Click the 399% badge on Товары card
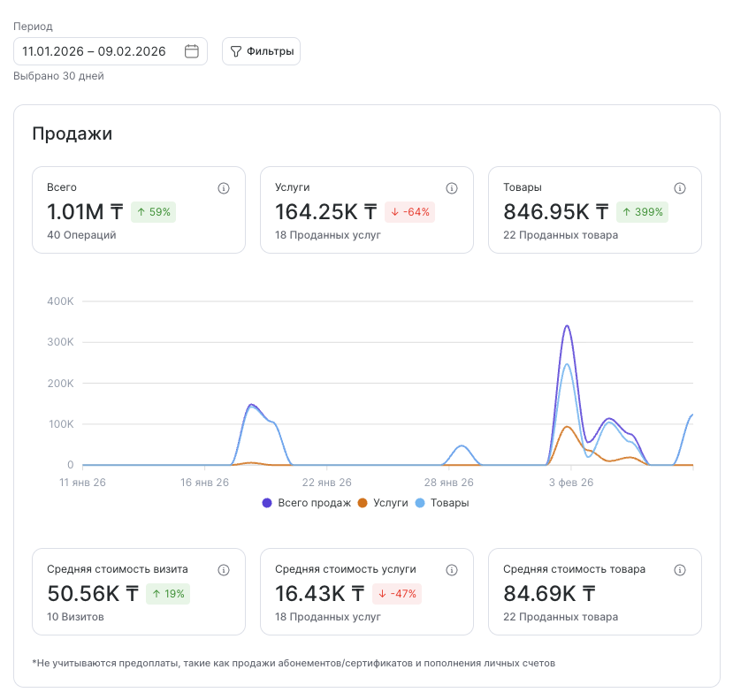The height and width of the screenshot is (700, 733). (x=644, y=212)
